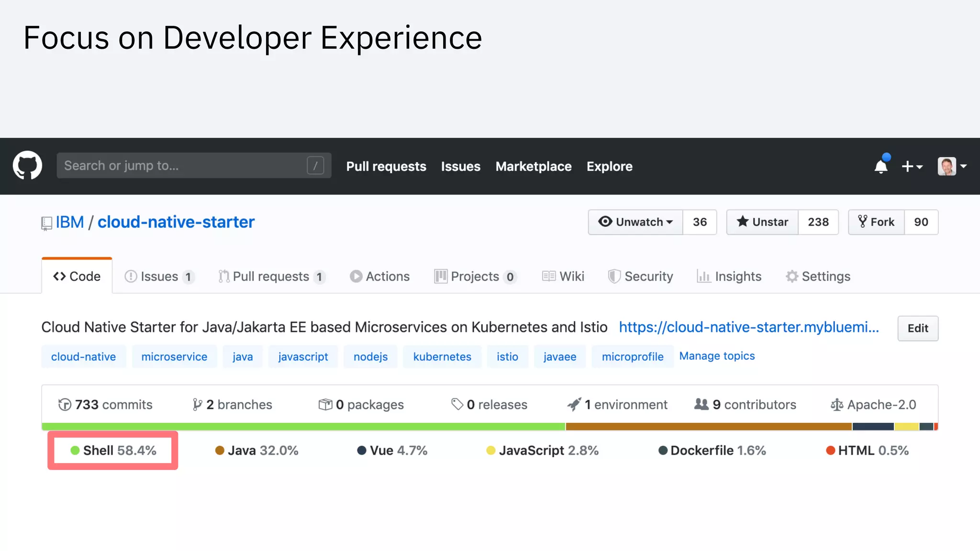Image resolution: width=980 pixels, height=551 pixels.
Task: Open the cloud-native-starter repository link
Action: click(x=176, y=222)
